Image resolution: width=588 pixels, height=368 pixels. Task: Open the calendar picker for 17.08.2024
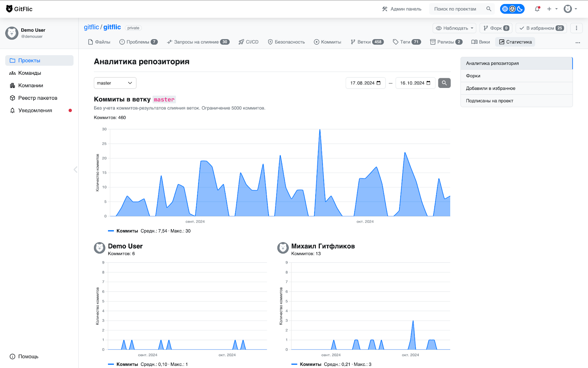tap(379, 83)
